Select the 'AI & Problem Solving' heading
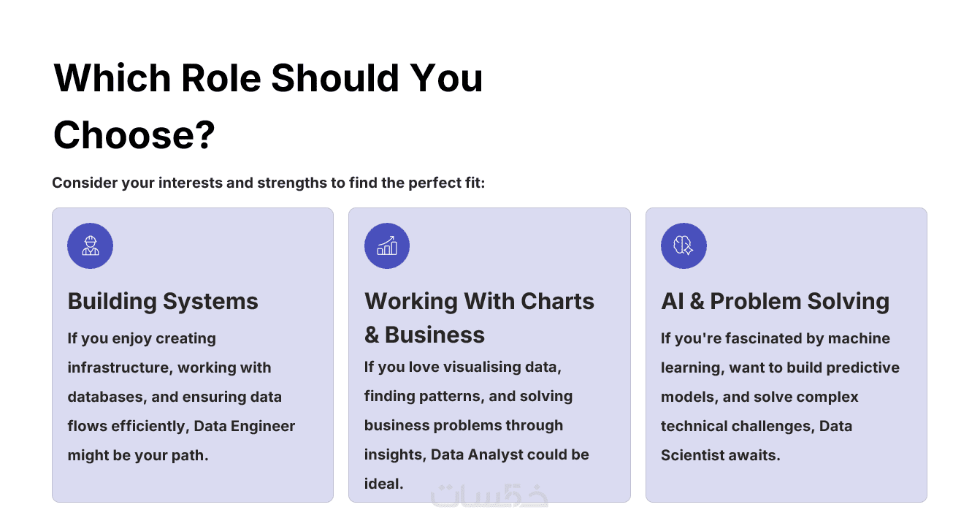Screen dimensions: 980x518 pos(775,301)
